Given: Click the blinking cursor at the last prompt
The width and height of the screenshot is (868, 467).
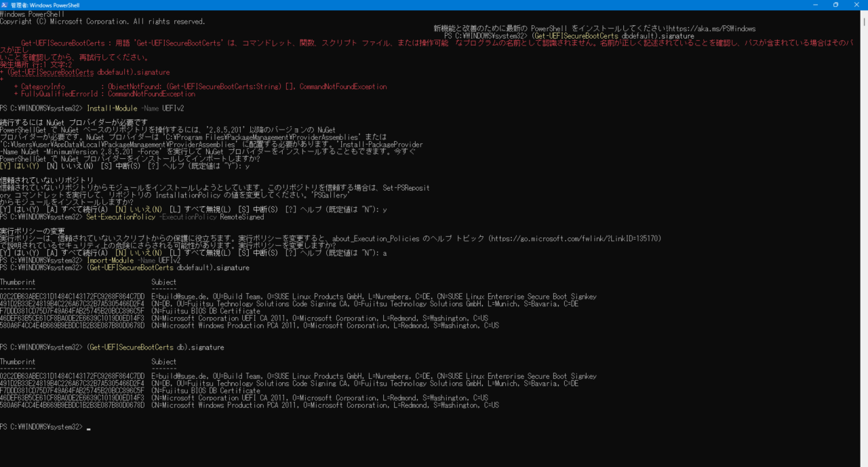Looking at the screenshot, I should pos(89,428).
